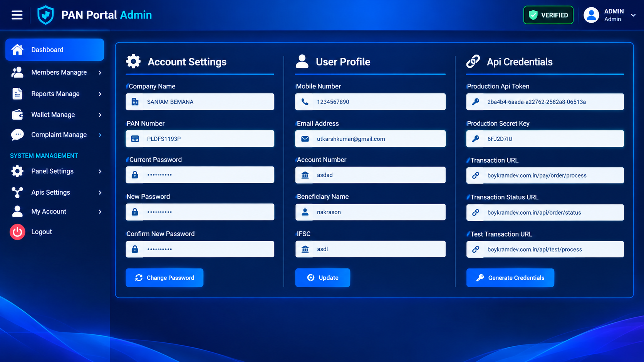This screenshot has height=362, width=644.
Task: Open the ADMIN account dropdown arrow
Action: pyautogui.click(x=633, y=15)
